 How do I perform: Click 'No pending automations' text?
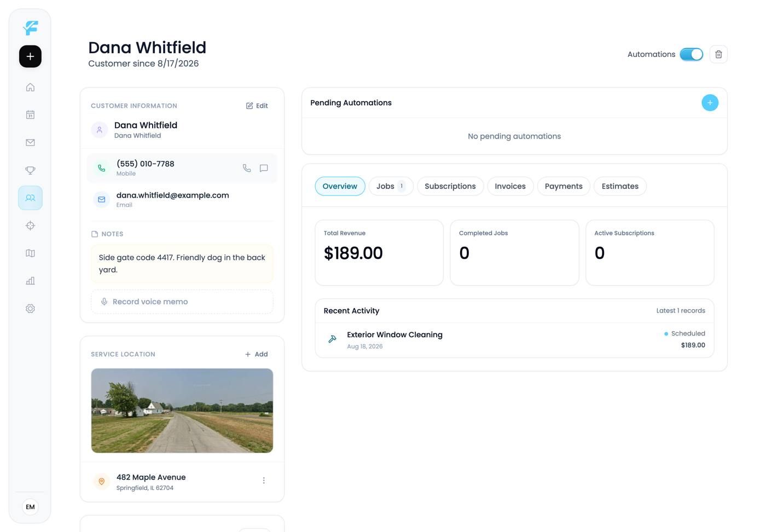point(514,136)
